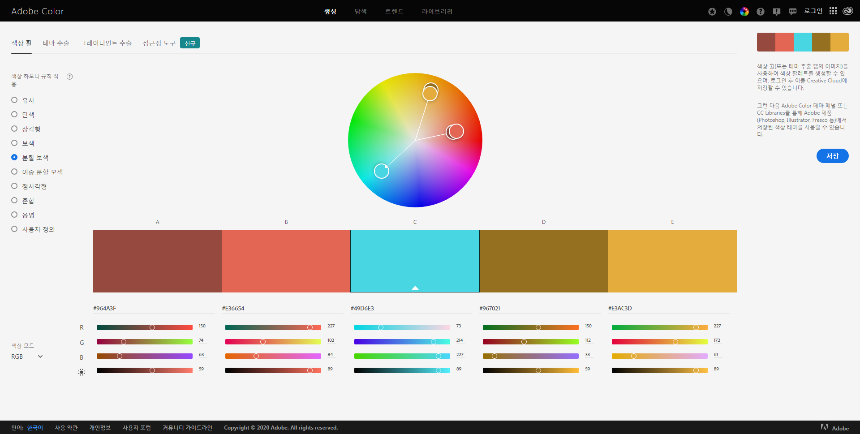Click the G slider for color C

pos(402,342)
